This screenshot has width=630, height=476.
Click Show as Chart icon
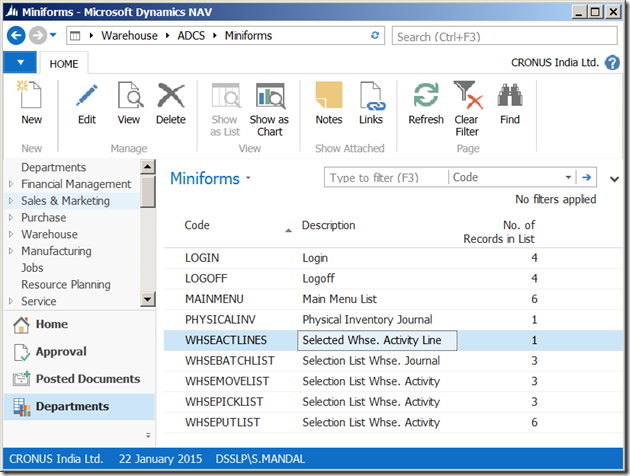270,96
